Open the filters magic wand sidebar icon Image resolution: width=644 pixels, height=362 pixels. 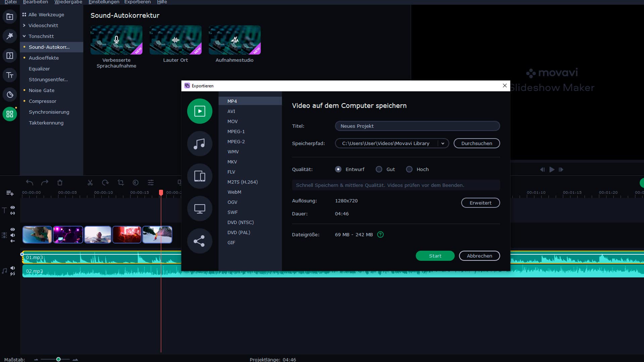coord(10,36)
